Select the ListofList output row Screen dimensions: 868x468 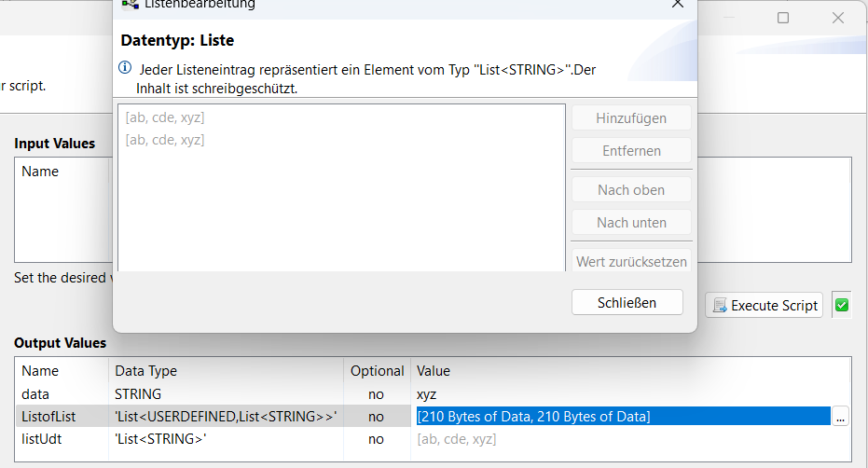pyautogui.click(x=433, y=417)
